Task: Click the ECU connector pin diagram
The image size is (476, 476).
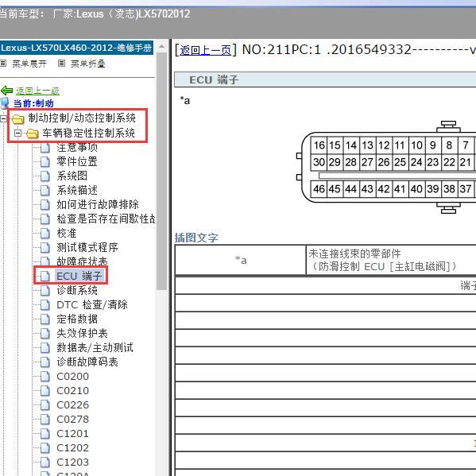Action: (x=386, y=167)
